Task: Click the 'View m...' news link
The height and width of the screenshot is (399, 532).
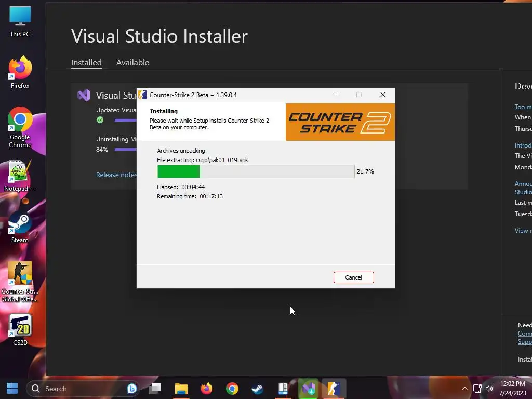Action: (523, 230)
